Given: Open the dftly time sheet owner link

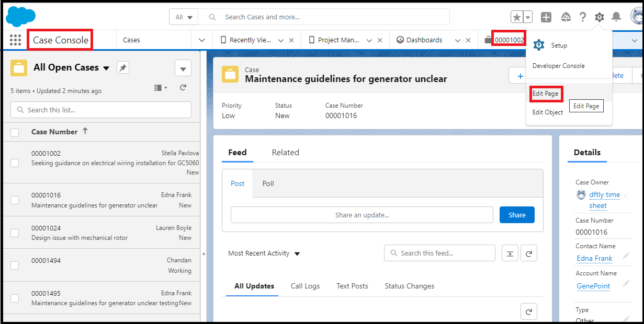Looking at the screenshot, I should (x=604, y=200).
